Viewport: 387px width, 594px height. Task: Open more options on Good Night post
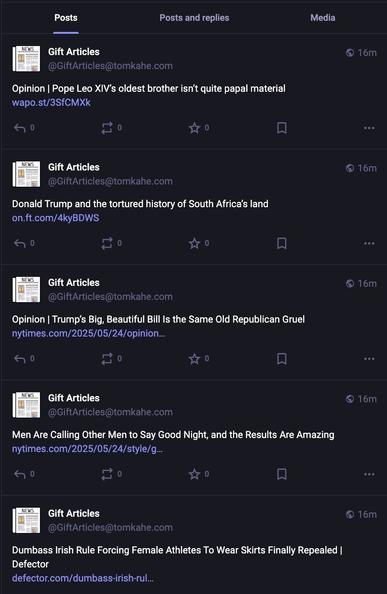point(369,474)
